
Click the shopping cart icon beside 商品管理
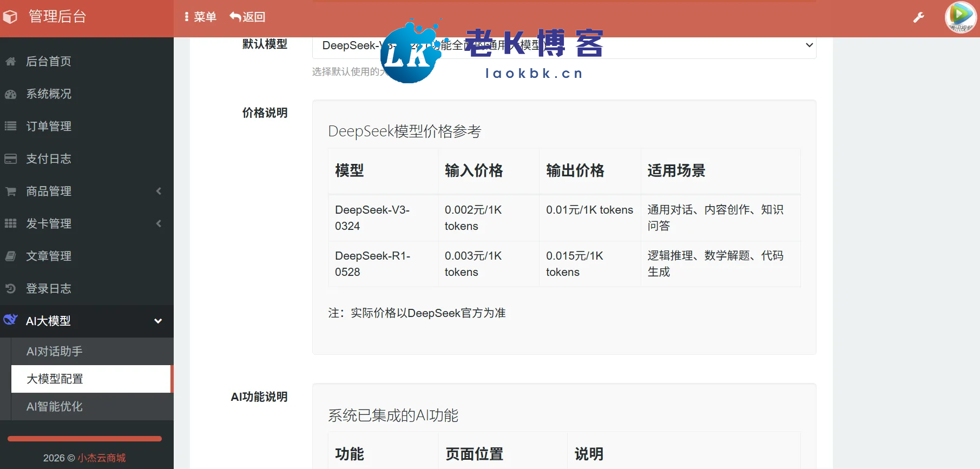click(11, 191)
